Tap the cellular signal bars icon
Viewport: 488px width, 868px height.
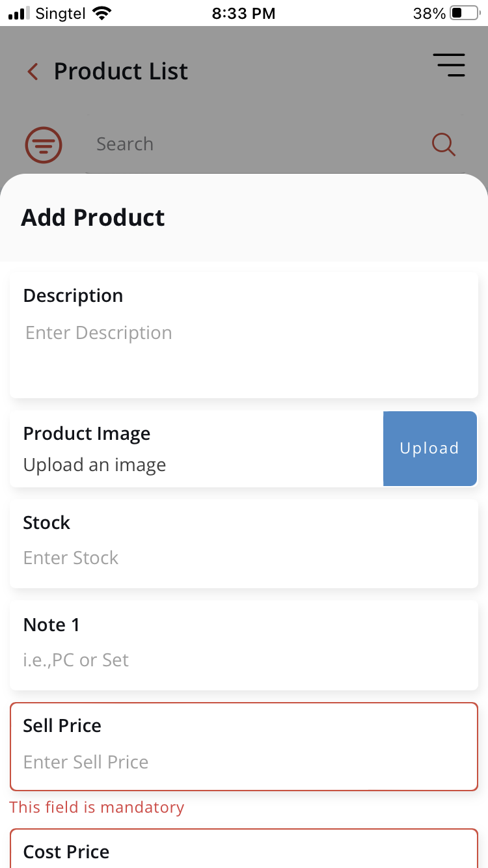(x=19, y=13)
